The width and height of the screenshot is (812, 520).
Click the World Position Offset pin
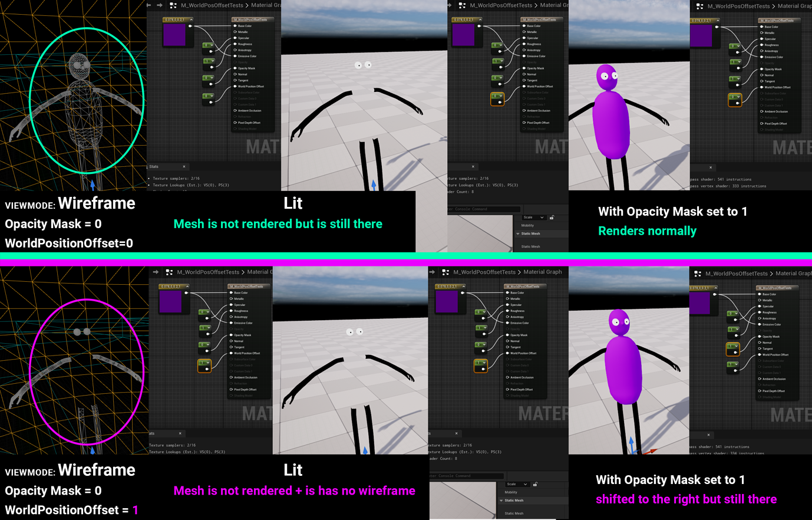pos(234,87)
